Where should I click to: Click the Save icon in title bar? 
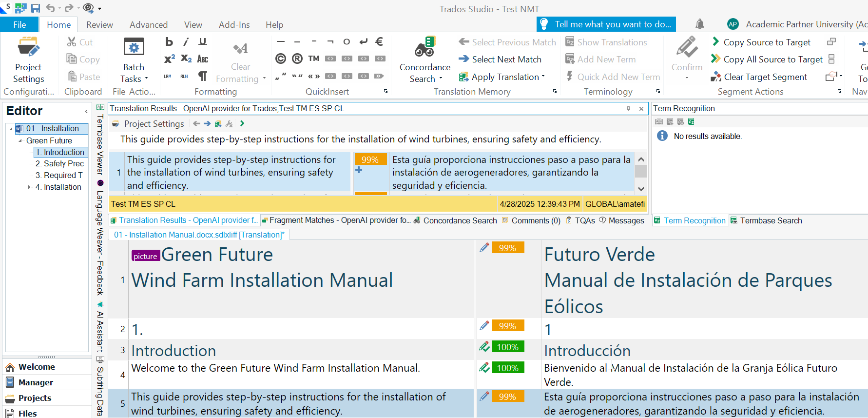(36, 8)
